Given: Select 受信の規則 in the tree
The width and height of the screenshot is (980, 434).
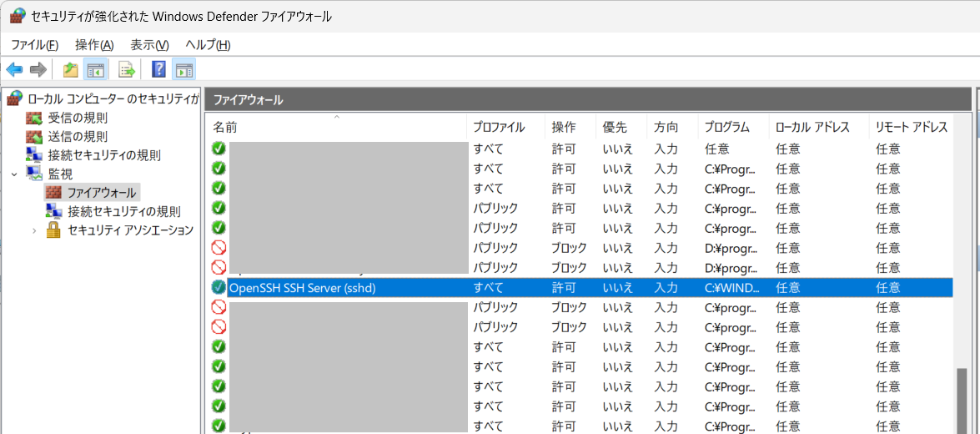Looking at the screenshot, I should click(x=78, y=118).
